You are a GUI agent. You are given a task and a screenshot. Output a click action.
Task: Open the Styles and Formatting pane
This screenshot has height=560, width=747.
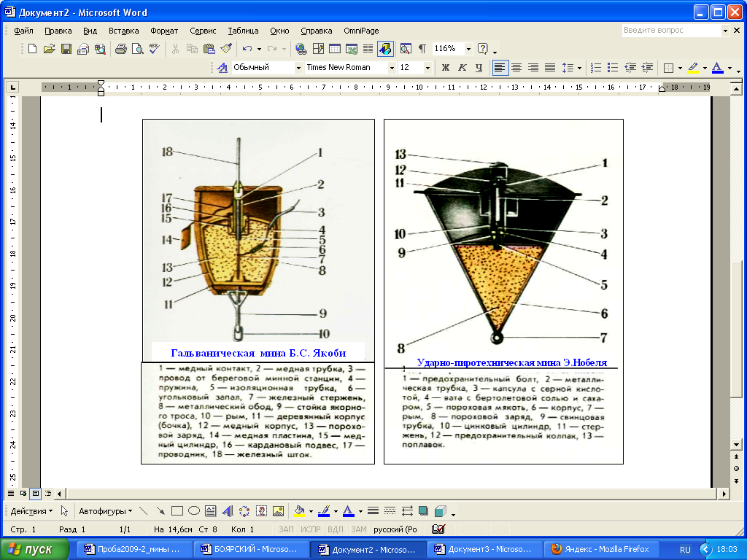(x=222, y=68)
